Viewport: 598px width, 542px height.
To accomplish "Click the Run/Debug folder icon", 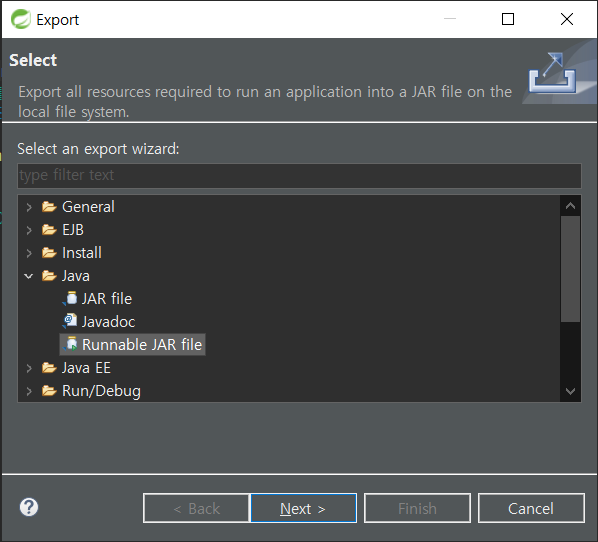I will 49,391.
